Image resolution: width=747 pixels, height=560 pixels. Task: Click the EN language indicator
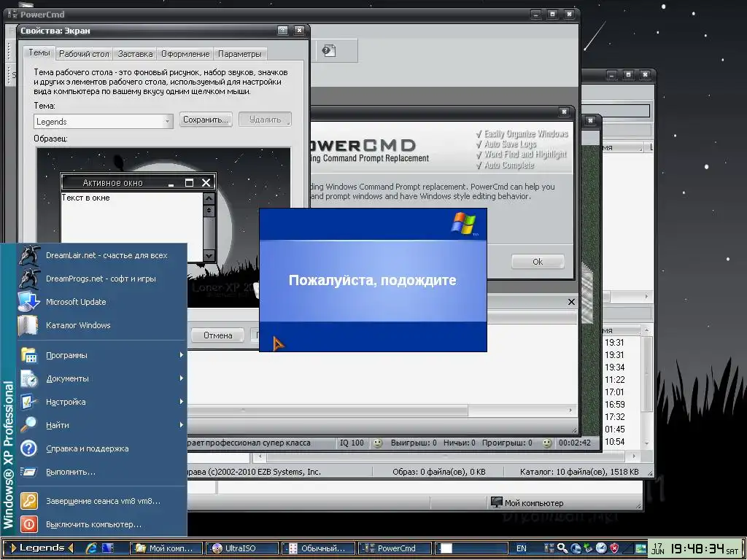(521, 548)
